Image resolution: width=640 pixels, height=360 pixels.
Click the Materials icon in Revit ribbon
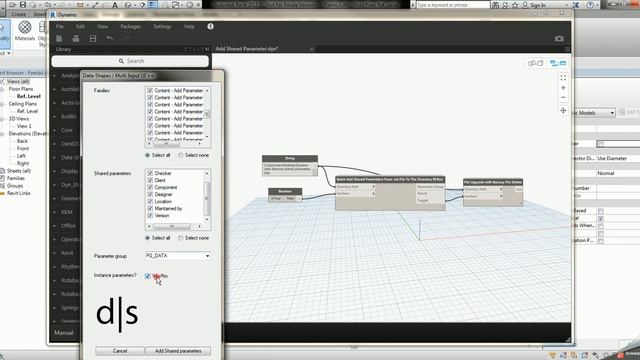[25, 27]
